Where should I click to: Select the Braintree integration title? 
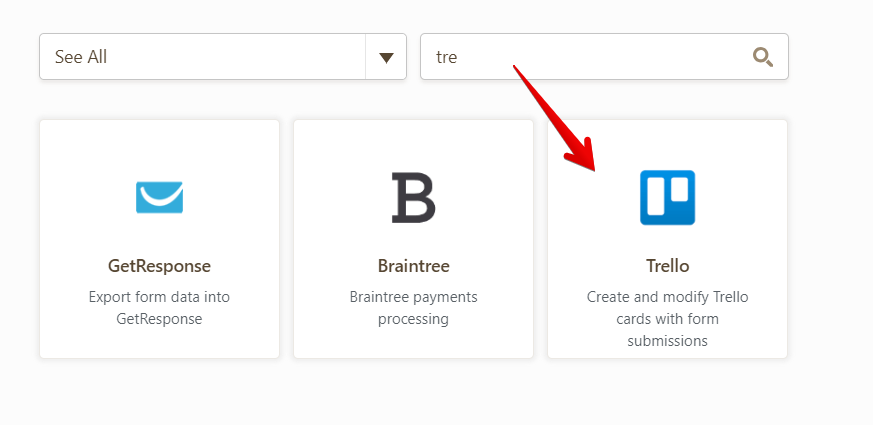tap(413, 266)
